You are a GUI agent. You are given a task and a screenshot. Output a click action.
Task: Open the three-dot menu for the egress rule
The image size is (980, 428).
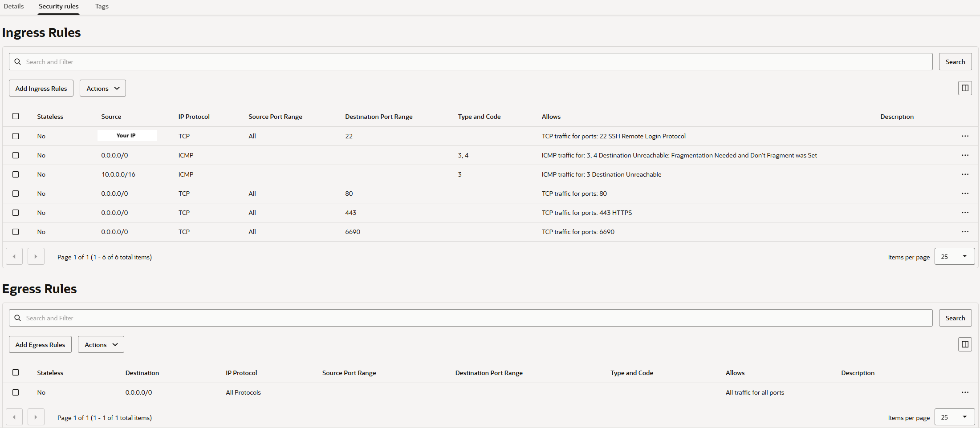(964, 392)
